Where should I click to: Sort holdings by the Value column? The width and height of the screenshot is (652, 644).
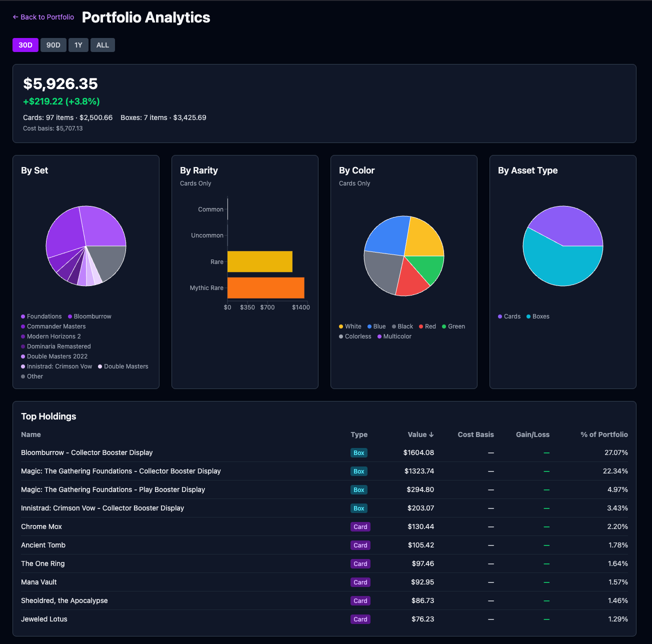tap(420, 434)
